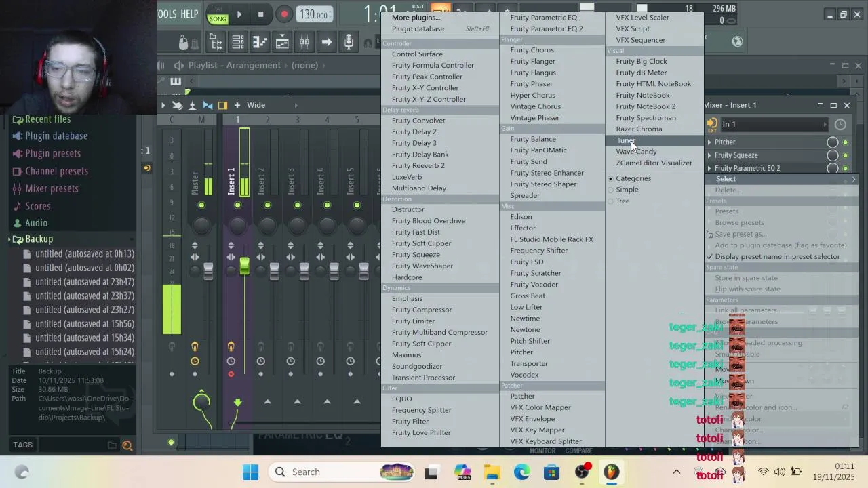Viewport: 868px width, 488px height.
Task: Expand the Fruity Squeeze slot arrow
Action: 709,156
